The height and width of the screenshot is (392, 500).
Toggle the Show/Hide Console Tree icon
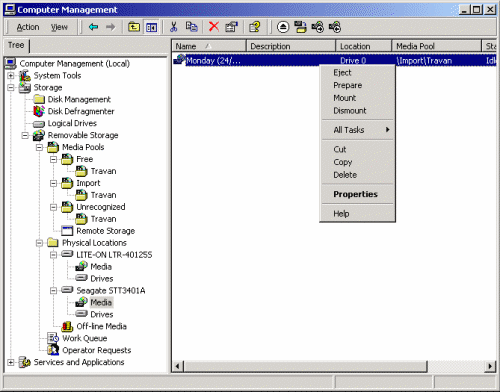pos(151,27)
